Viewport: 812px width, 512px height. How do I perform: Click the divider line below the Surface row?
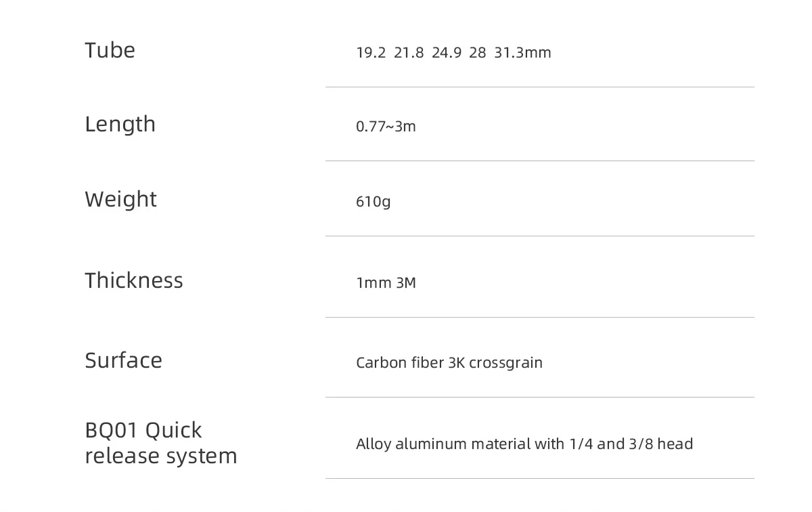[539, 398]
